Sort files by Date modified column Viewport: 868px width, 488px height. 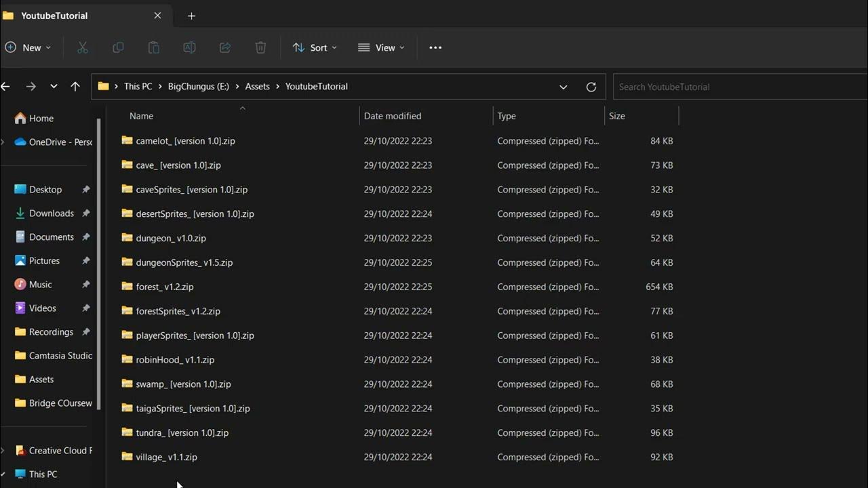point(393,116)
